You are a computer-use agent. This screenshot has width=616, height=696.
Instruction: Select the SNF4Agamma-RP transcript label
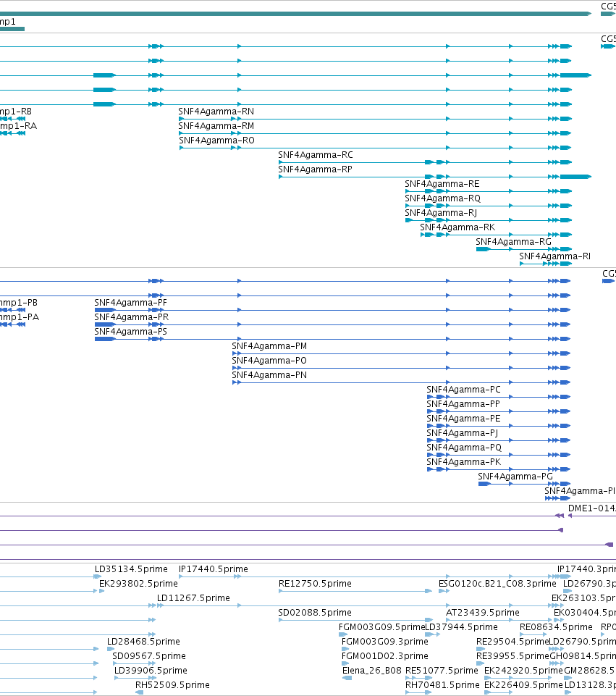pyautogui.click(x=315, y=169)
